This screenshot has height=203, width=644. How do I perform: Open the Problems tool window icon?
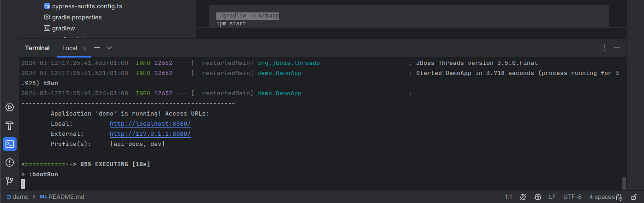(x=10, y=162)
